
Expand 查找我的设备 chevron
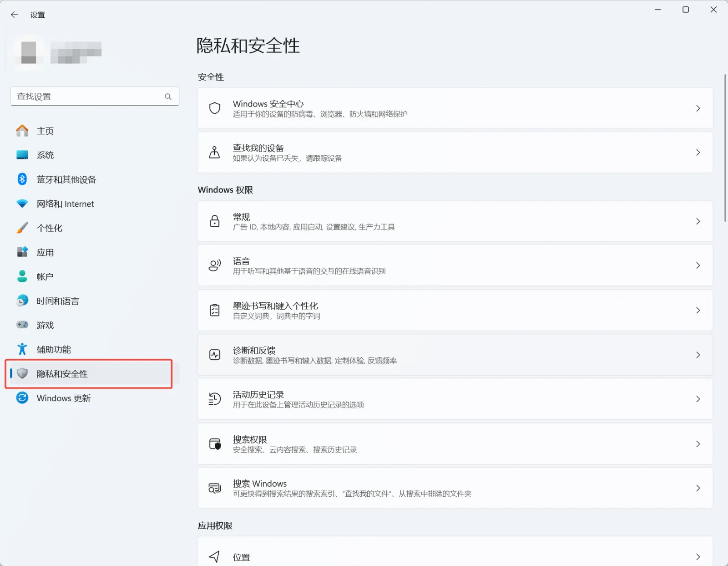point(698,153)
